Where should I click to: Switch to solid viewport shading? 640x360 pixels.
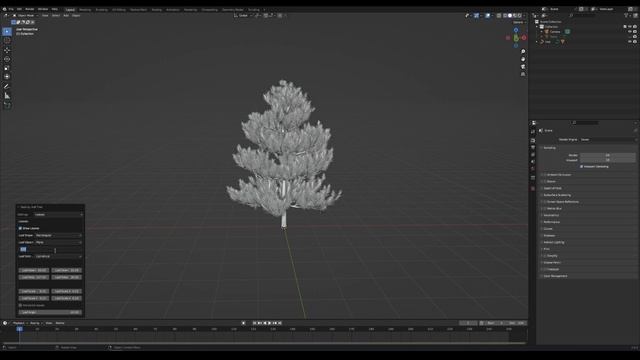tap(509, 16)
